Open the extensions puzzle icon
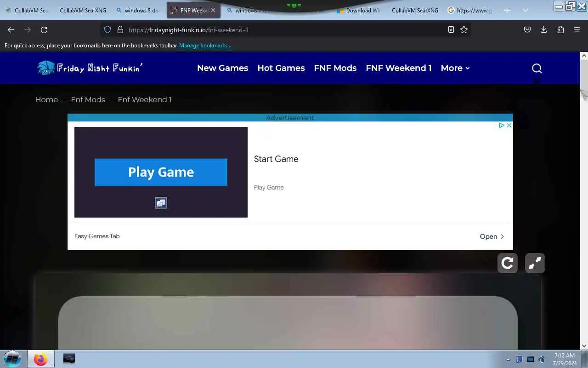The image size is (588, 368). (x=560, y=29)
